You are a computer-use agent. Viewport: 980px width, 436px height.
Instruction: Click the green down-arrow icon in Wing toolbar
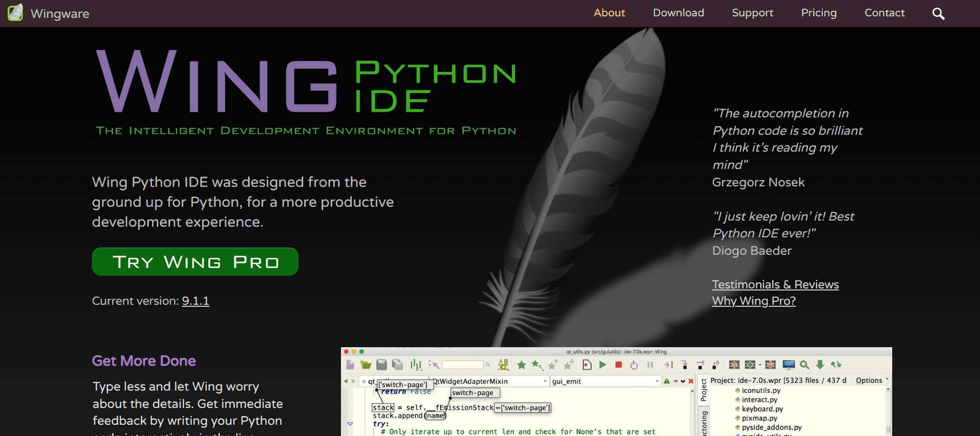(820, 365)
